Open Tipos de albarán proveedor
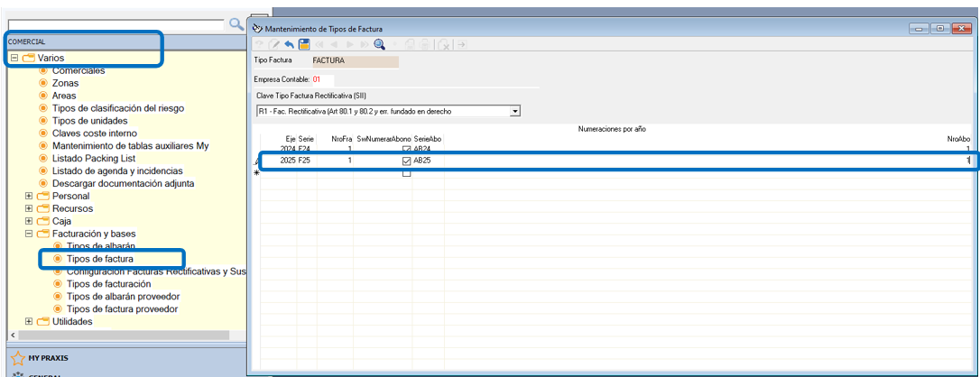980x377 pixels. tap(124, 297)
